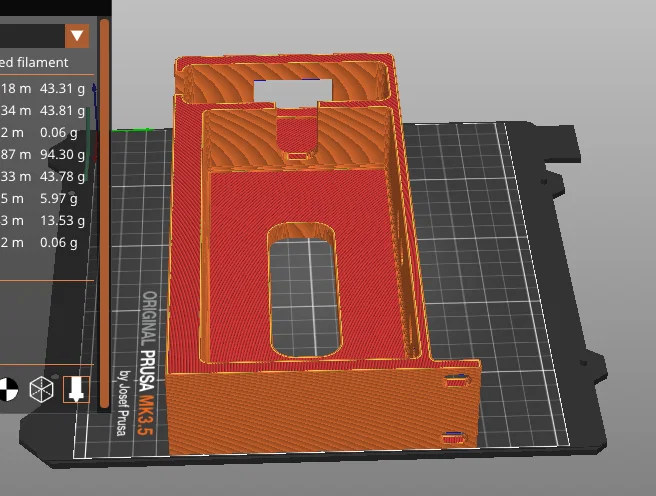This screenshot has height=496, width=656.
Task: Select the 94.30 g filament value
Action: 62,155
